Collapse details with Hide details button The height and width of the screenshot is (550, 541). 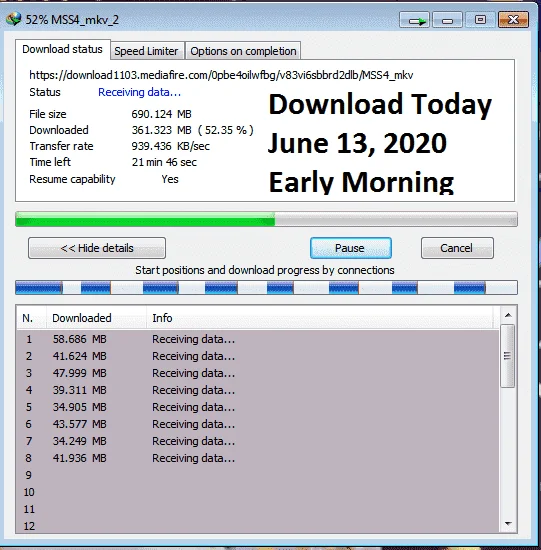pos(97,248)
